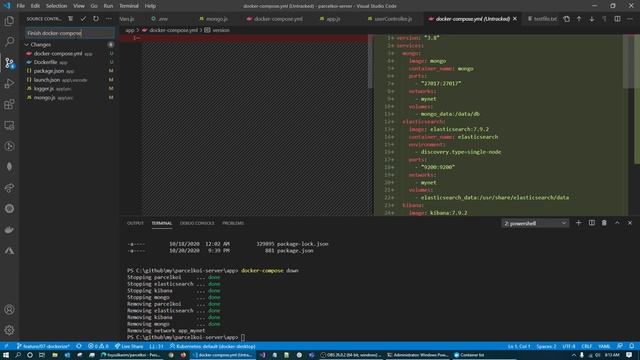
Task: Select package.json in the Changes list
Action: point(69,71)
